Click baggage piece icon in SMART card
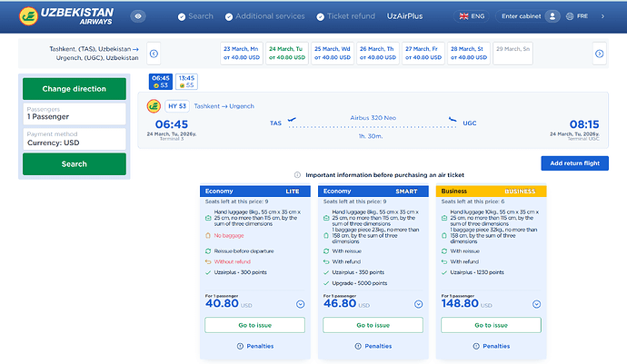The image size is (627, 364). click(x=326, y=236)
